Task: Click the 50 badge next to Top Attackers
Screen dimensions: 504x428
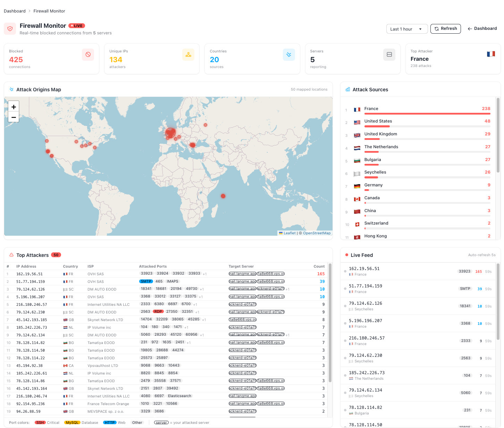Action: coord(56,255)
